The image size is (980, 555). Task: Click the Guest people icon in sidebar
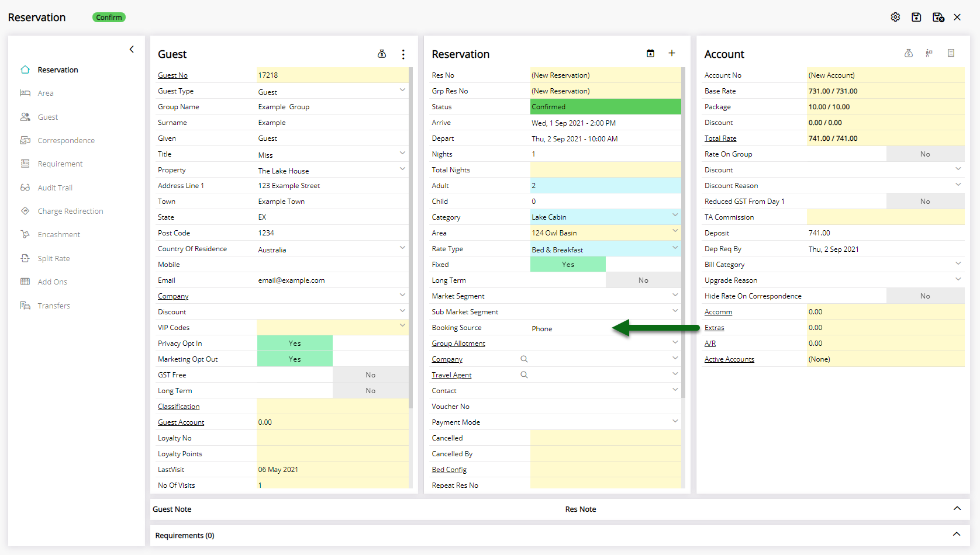point(25,117)
